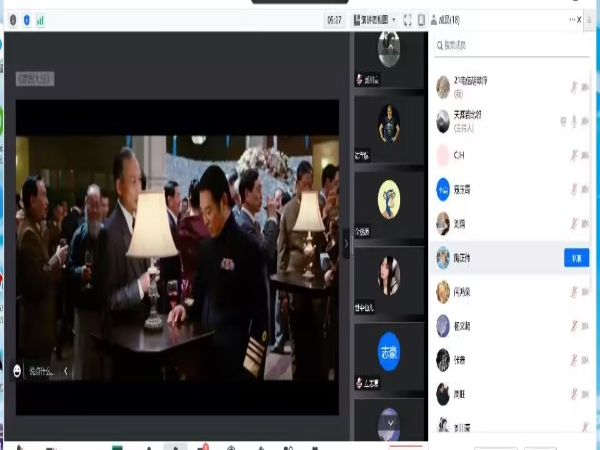
Task: Close the members (18) panel
Action: pyautogui.click(x=579, y=20)
